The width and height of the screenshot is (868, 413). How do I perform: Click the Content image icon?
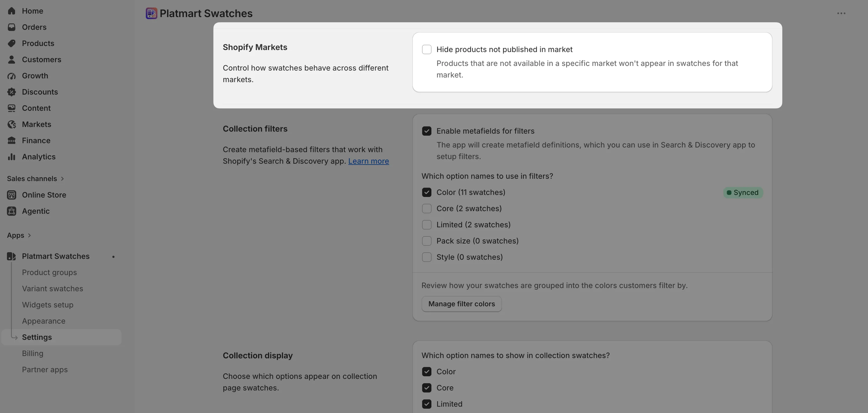click(12, 108)
